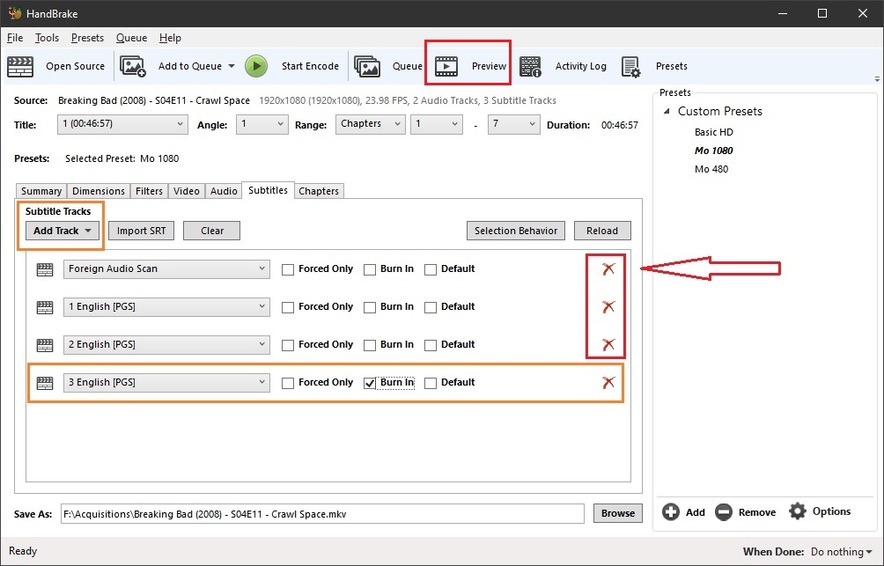This screenshot has width=884, height=566.
Task: Open the Tools menu
Action: click(47, 38)
